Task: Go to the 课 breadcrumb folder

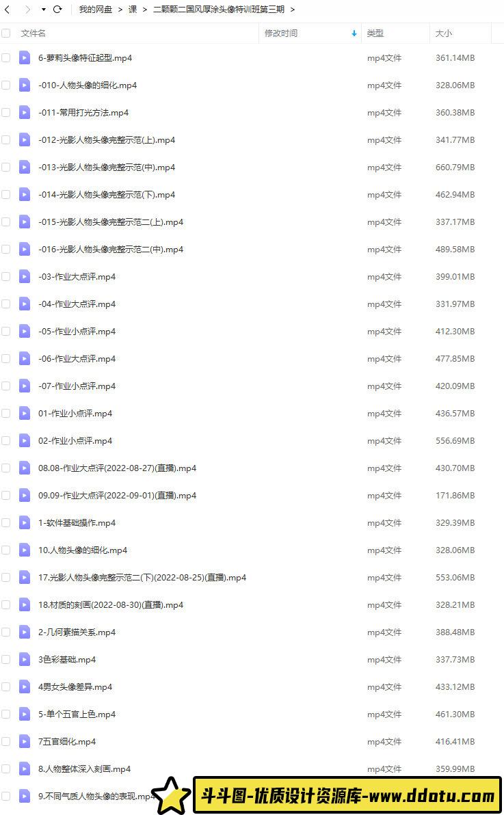Action: (x=133, y=10)
